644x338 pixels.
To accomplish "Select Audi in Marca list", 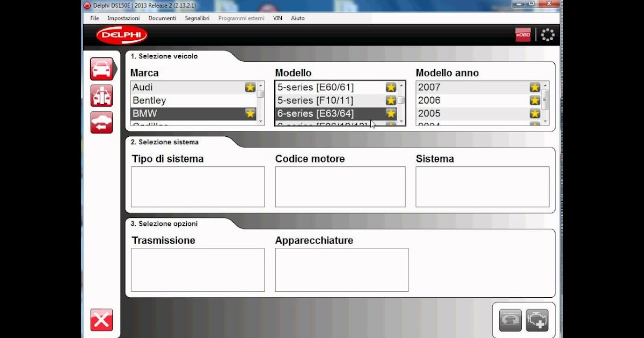I will 194,87.
